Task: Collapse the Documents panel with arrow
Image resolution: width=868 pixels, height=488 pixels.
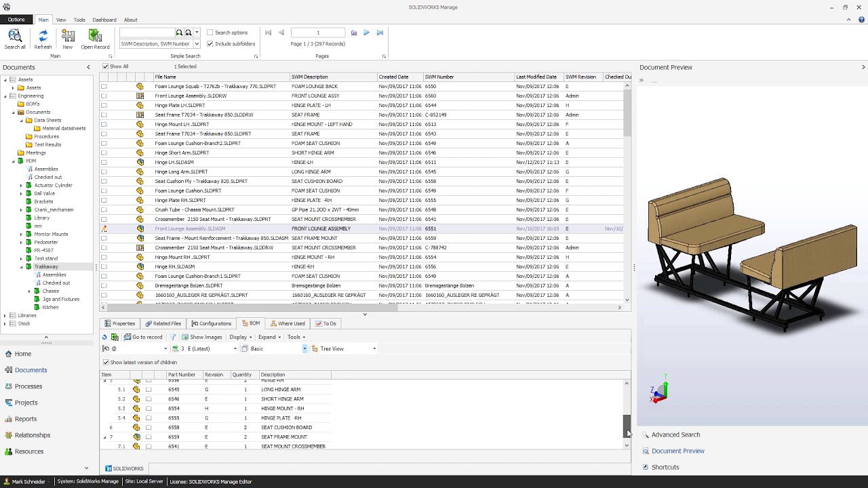Action: [88, 67]
